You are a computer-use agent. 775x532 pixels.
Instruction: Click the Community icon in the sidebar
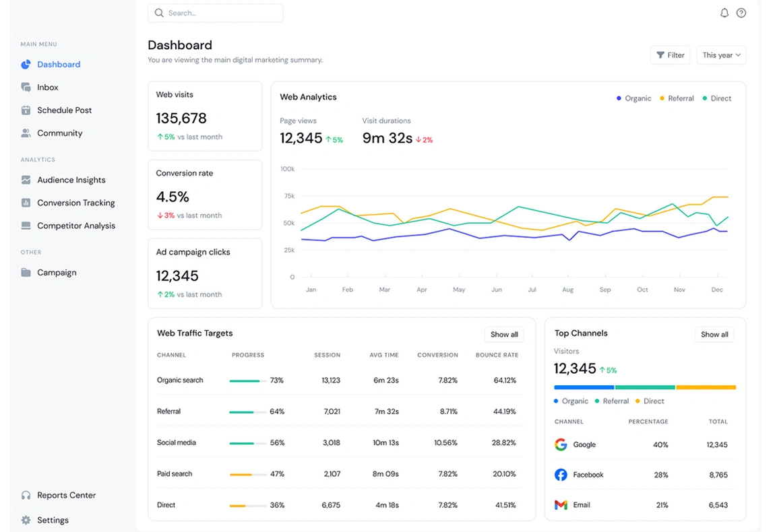pyautogui.click(x=26, y=133)
